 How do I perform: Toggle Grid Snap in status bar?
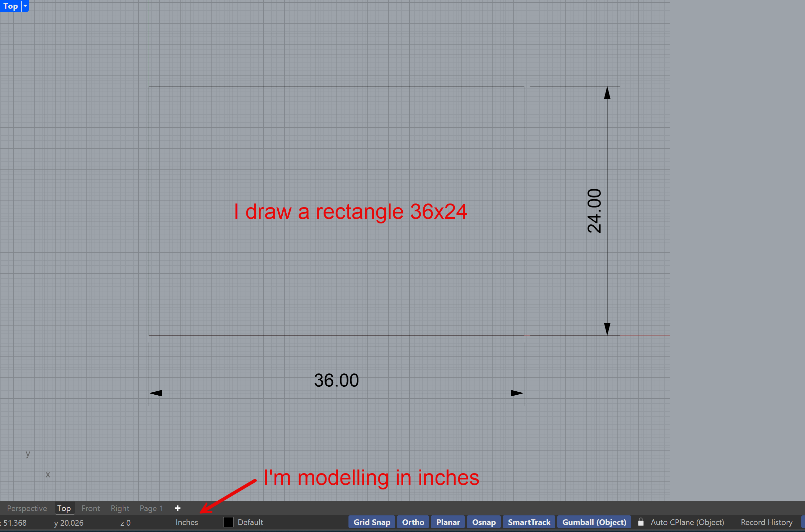[x=371, y=522]
